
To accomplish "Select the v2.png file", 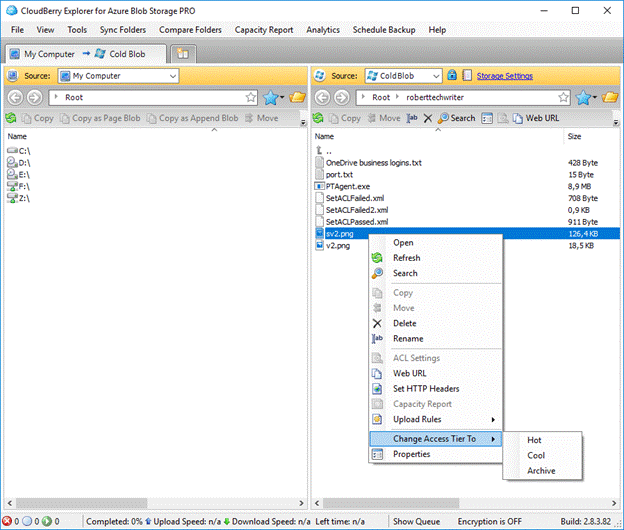I will click(x=337, y=246).
